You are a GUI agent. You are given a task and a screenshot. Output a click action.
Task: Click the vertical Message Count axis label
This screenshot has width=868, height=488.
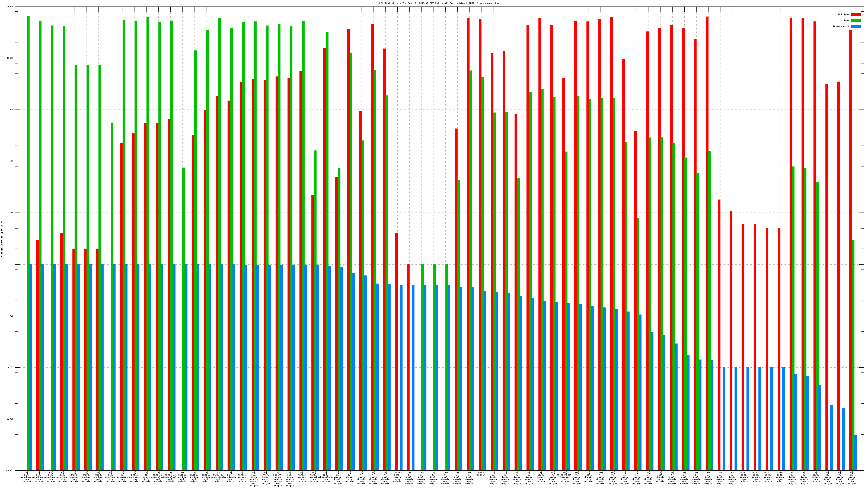2,239
